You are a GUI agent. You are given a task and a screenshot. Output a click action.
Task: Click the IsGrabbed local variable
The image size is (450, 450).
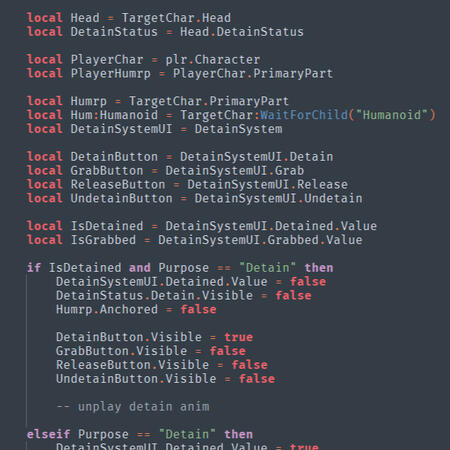pyautogui.click(x=103, y=240)
